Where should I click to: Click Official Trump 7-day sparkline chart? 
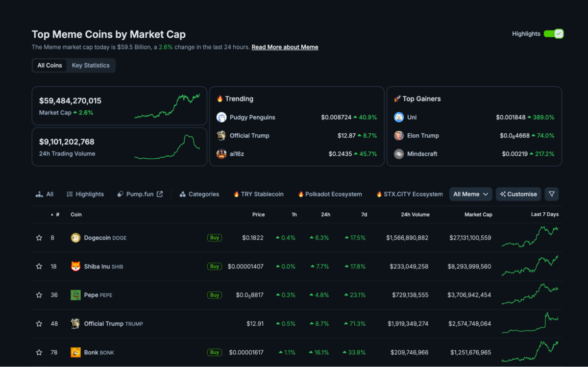[x=530, y=323]
